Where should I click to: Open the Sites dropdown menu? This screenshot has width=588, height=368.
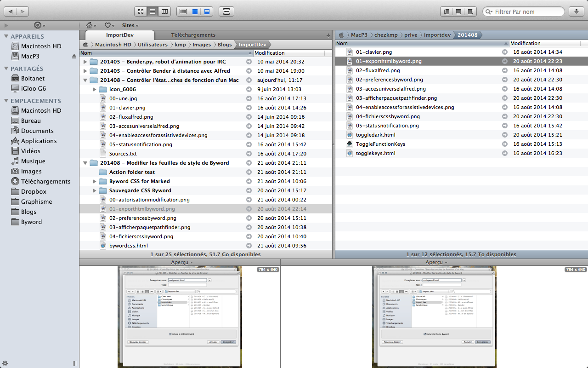click(130, 25)
